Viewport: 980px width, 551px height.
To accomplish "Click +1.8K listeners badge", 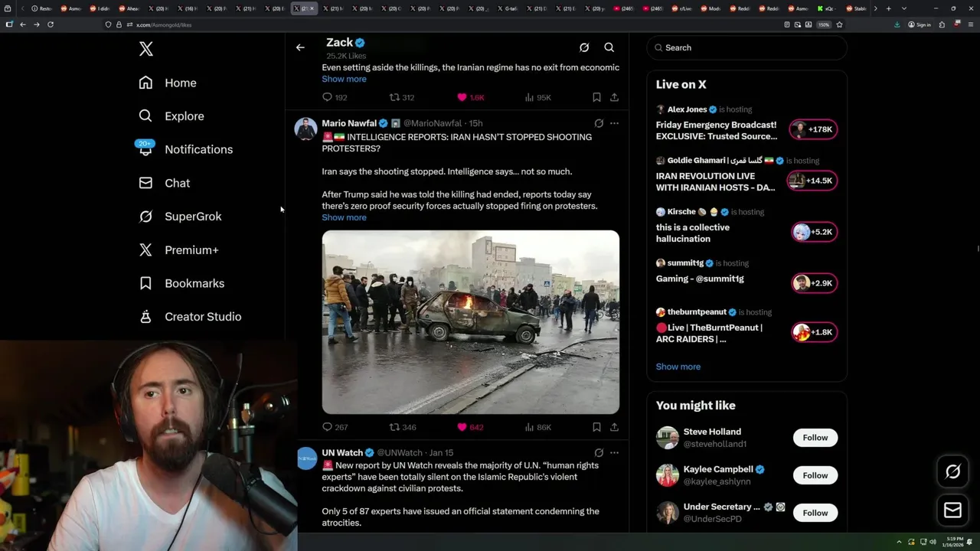I will 814,332.
